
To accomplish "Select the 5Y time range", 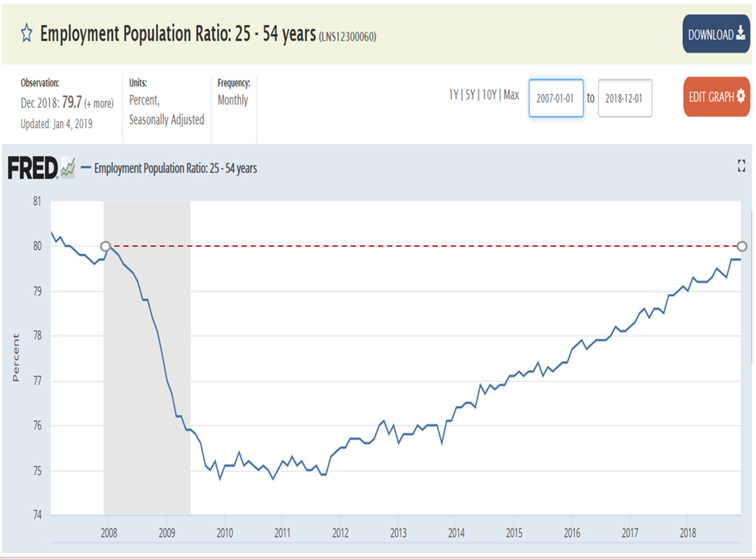I will point(471,95).
